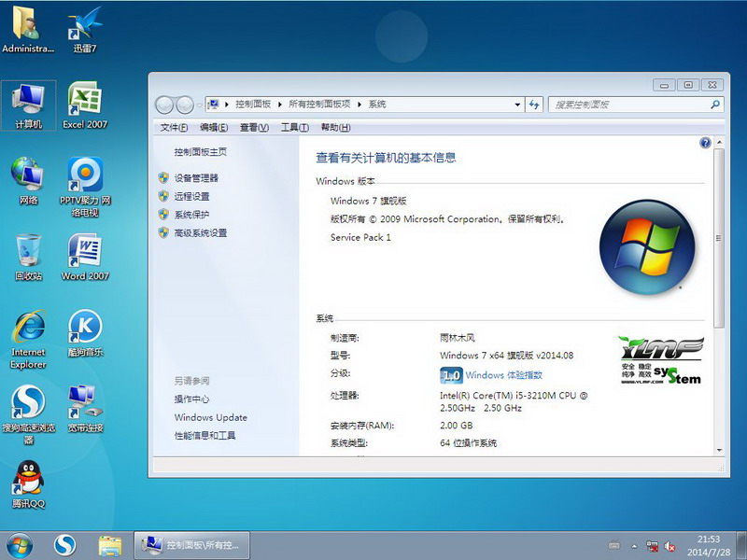Launch the 迅雷7 desktop shortcut

pyautogui.click(x=85, y=29)
